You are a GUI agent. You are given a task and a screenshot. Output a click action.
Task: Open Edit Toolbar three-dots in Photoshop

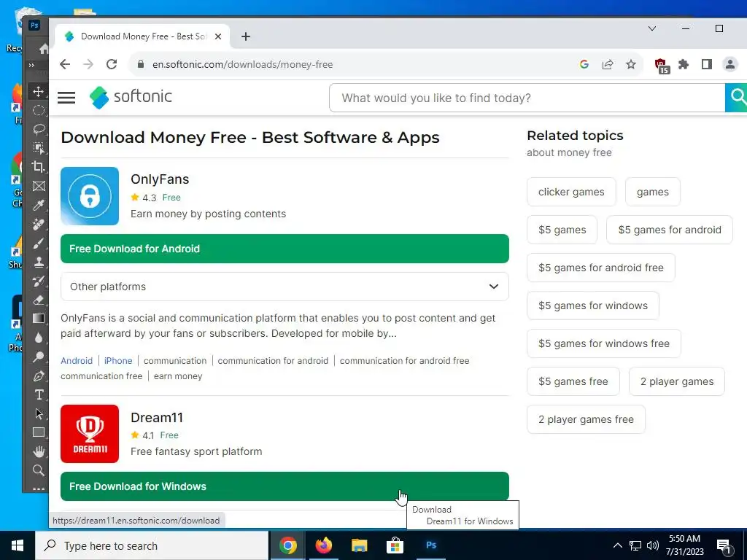tap(39, 489)
